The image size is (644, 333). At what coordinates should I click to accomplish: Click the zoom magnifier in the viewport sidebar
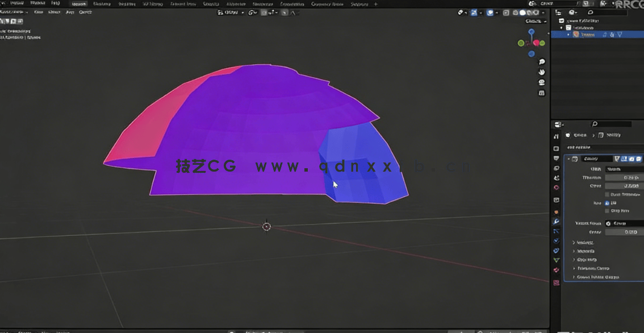(541, 61)
